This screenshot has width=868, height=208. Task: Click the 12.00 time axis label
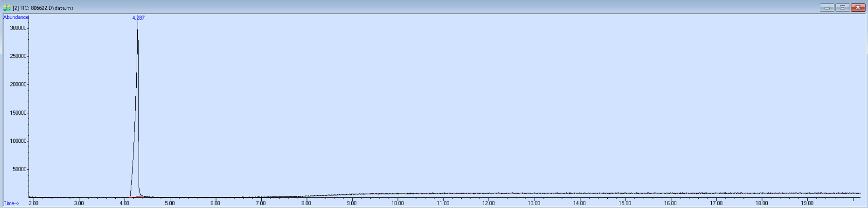pyautogui.click(x=488, y=203)
